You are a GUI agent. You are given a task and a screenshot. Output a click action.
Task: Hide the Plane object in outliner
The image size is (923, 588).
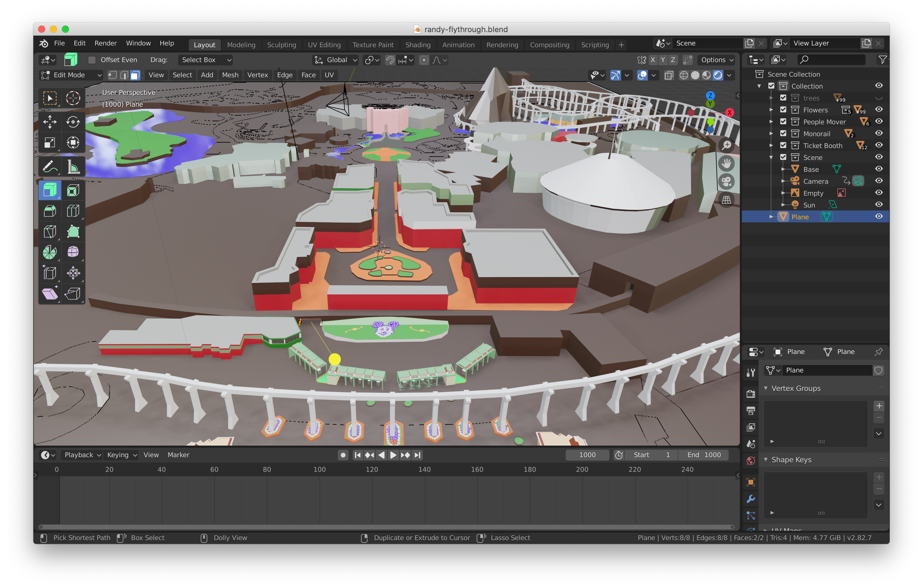coord(878,217)
